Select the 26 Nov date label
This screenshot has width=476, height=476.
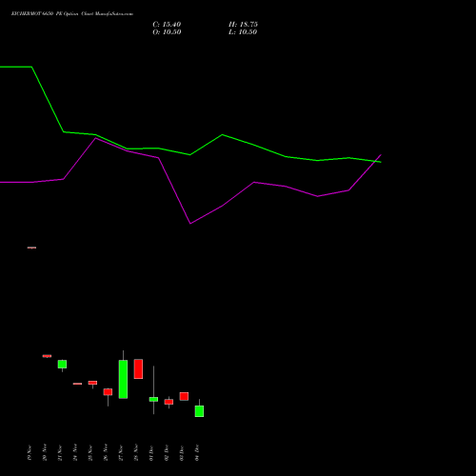point(106,452)
